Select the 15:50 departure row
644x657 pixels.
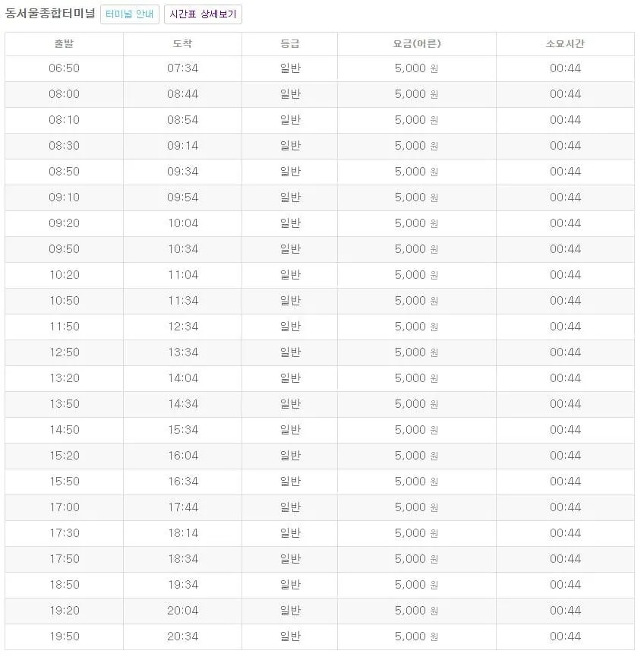64,482
